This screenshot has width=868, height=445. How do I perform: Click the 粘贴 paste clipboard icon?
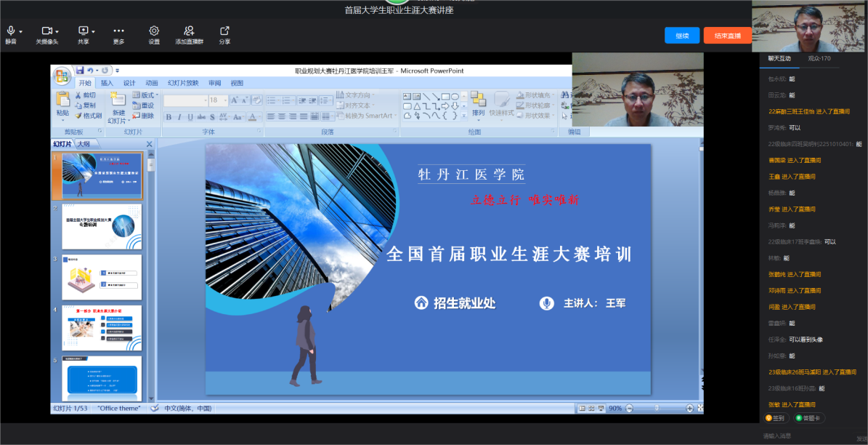pos(62,100)
